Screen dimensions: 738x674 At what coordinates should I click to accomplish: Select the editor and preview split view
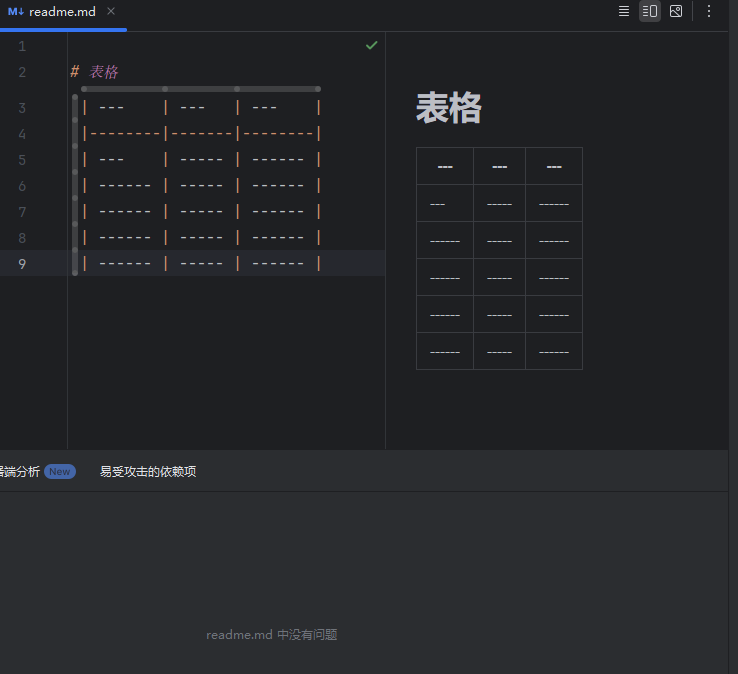tap(650, 11)
